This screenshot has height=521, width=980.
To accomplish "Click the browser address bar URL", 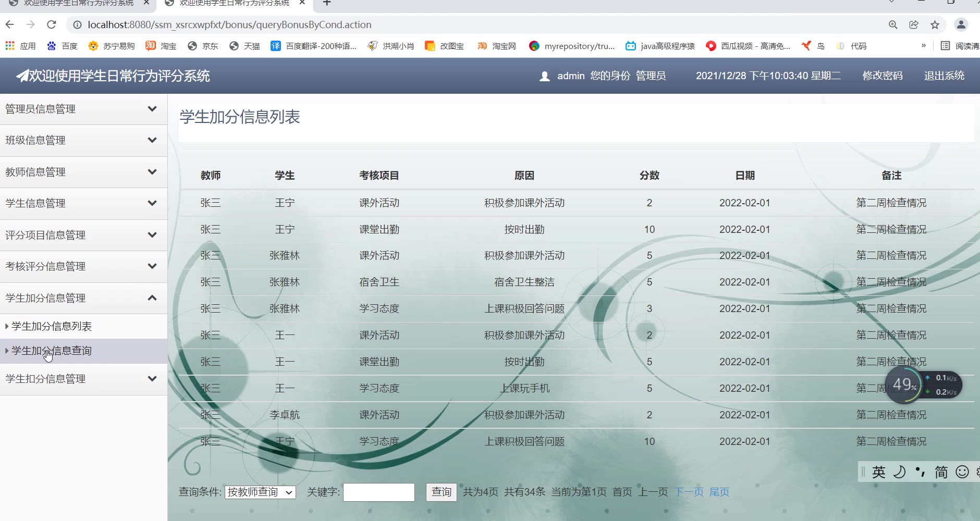I will [229, 24].
